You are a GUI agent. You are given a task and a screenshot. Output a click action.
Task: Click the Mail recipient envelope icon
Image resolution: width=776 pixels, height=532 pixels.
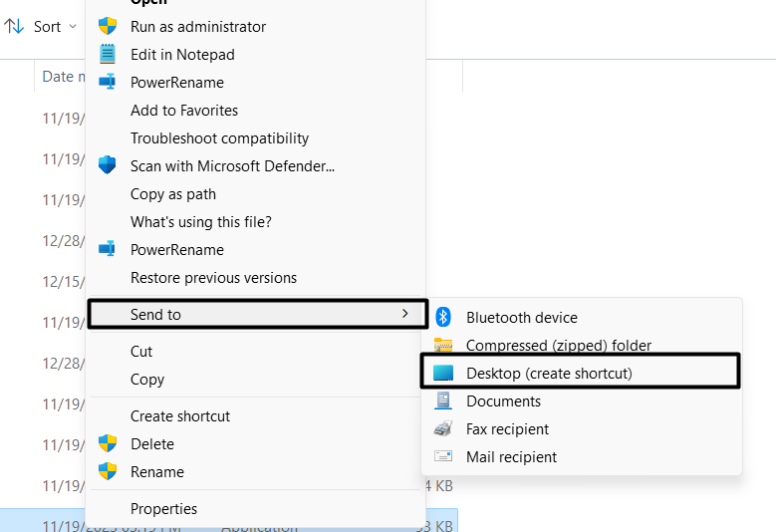(x=444, y=457)
